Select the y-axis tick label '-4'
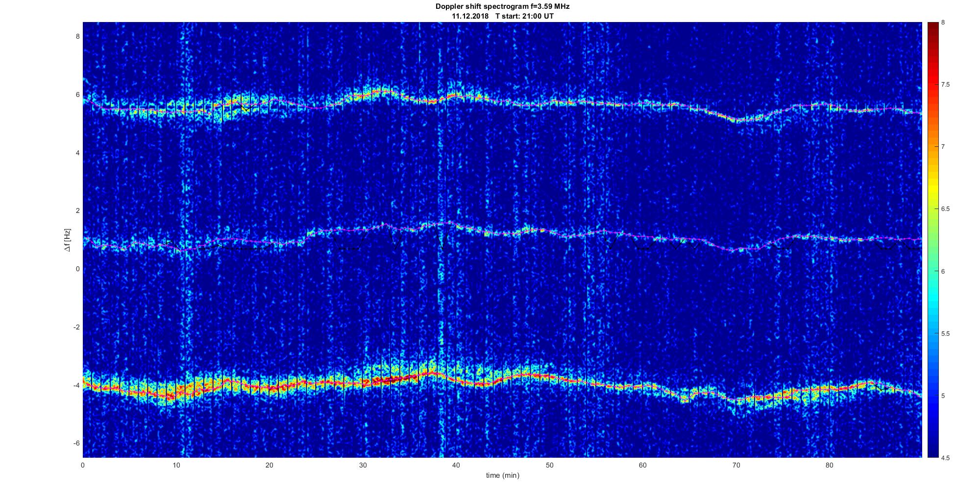The height and width of the screenshot is (491, 980). coord(76,385)
